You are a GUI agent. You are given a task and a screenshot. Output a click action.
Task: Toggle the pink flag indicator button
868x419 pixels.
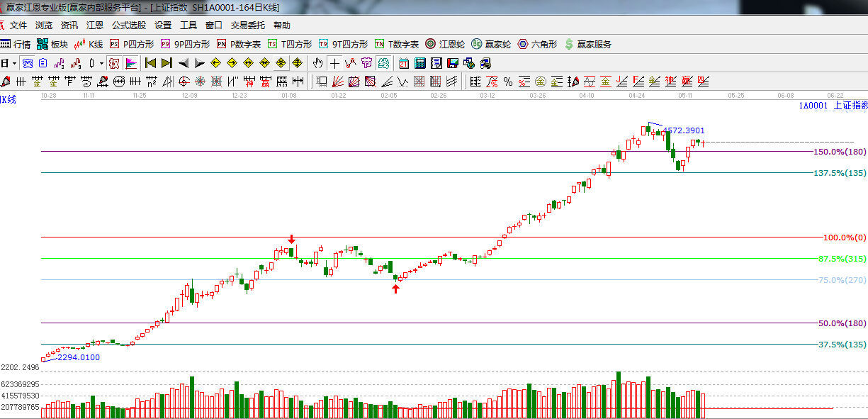131,63
